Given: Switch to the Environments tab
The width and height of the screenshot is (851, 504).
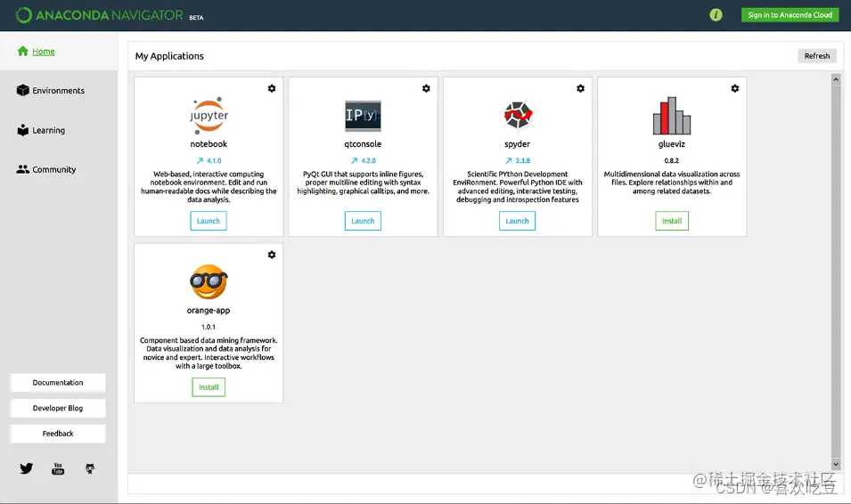Looking at the screenshot, I should [59, 91].
